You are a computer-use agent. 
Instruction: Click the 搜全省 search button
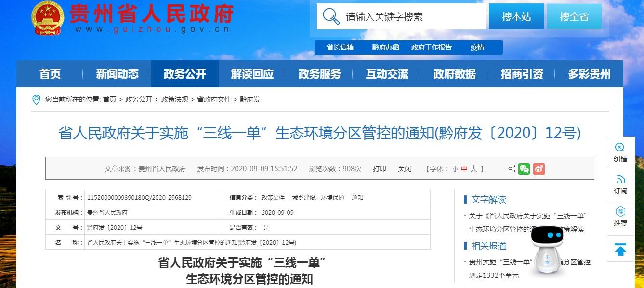click(x=574, y=17)
